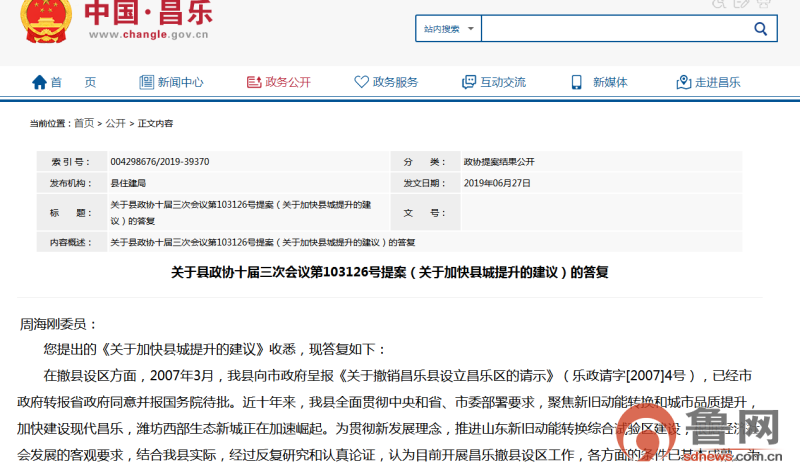Click the 互动交流 chat bubble icon

468,82
